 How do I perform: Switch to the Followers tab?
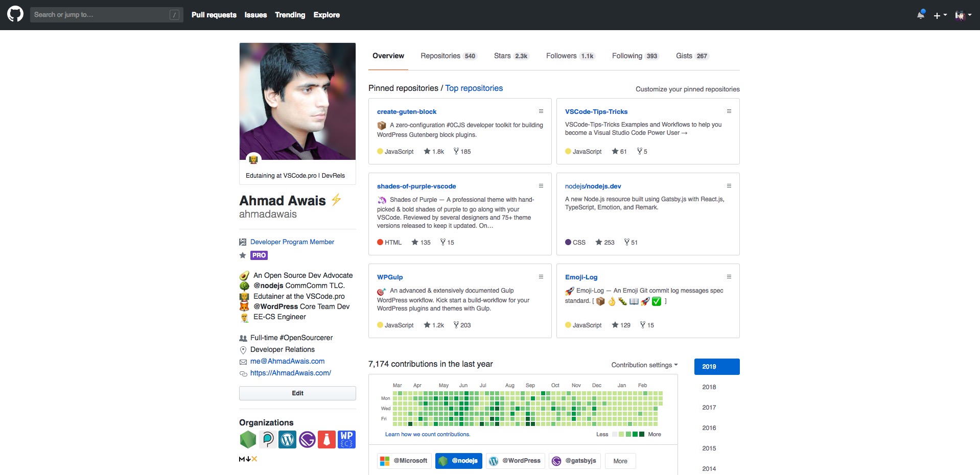coord(570,56)
